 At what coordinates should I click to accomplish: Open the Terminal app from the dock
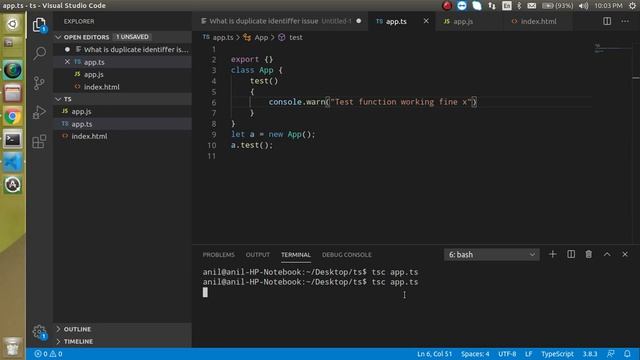coord(13,140)
